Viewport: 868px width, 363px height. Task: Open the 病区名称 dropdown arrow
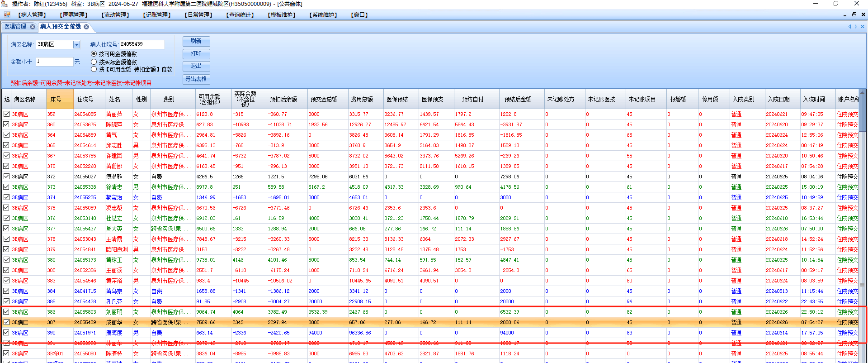click(76, 44)
